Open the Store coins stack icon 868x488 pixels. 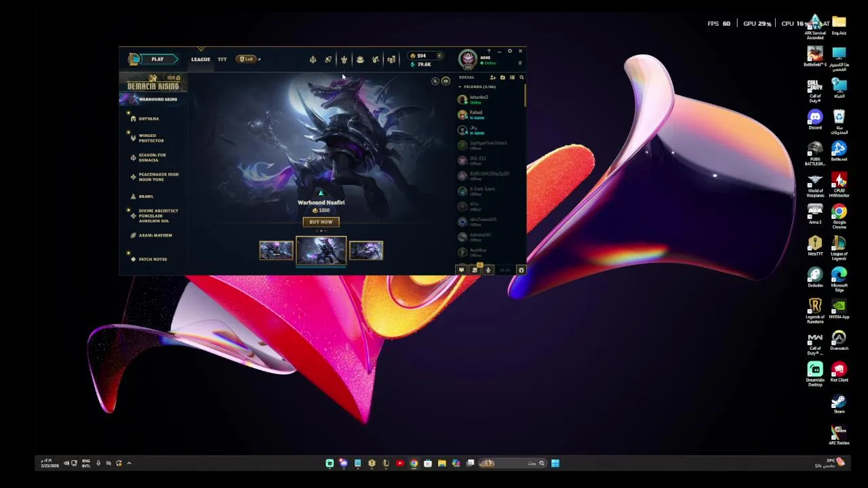click(x=391, y=60)
